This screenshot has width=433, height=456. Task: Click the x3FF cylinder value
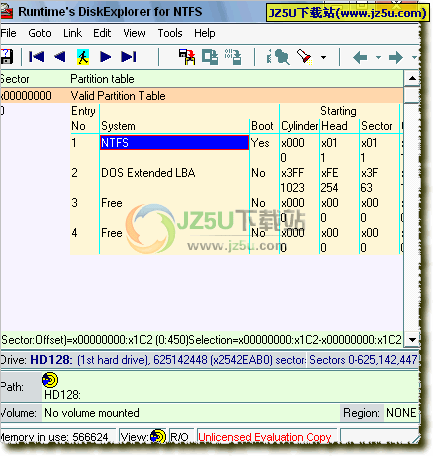(293, 173)
